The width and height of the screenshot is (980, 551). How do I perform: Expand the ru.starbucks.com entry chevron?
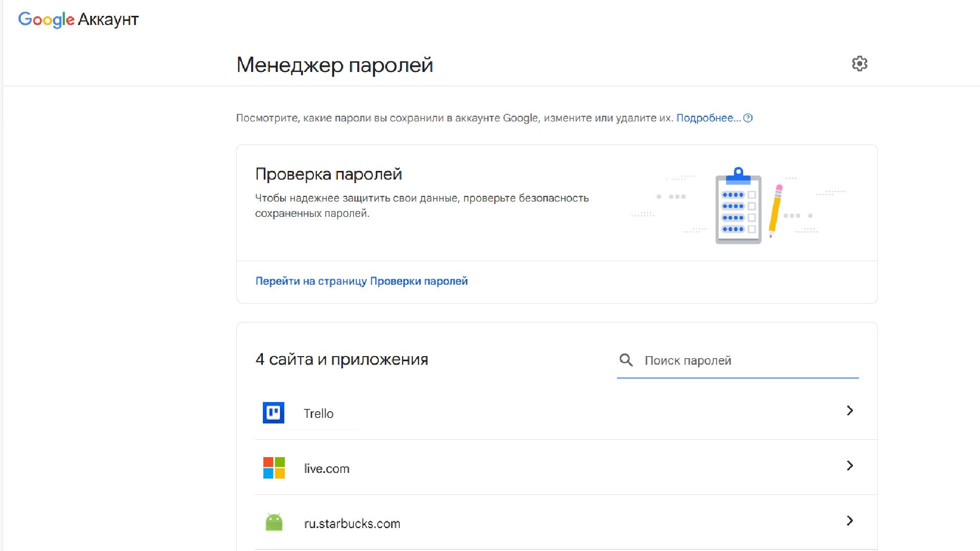click(850, 521)
